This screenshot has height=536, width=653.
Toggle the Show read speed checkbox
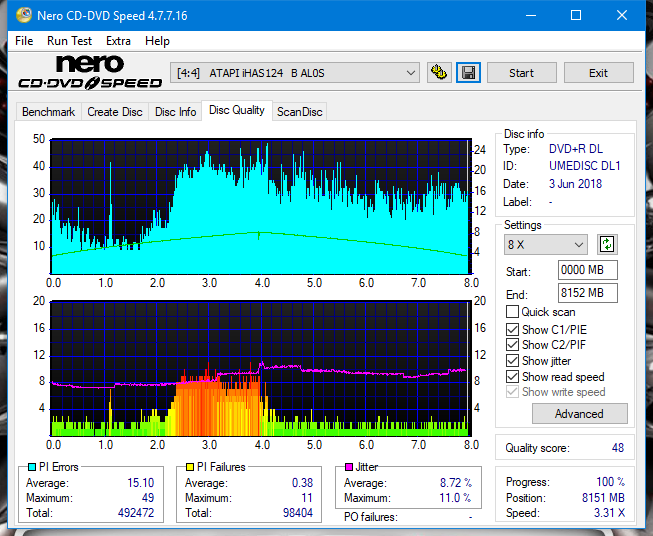[512, 376]
